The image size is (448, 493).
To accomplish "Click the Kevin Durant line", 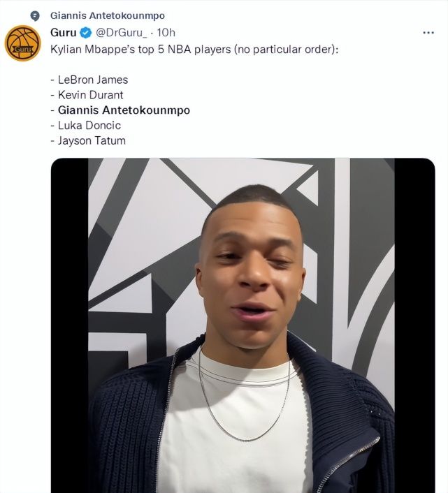I will (x=87, y=95).
